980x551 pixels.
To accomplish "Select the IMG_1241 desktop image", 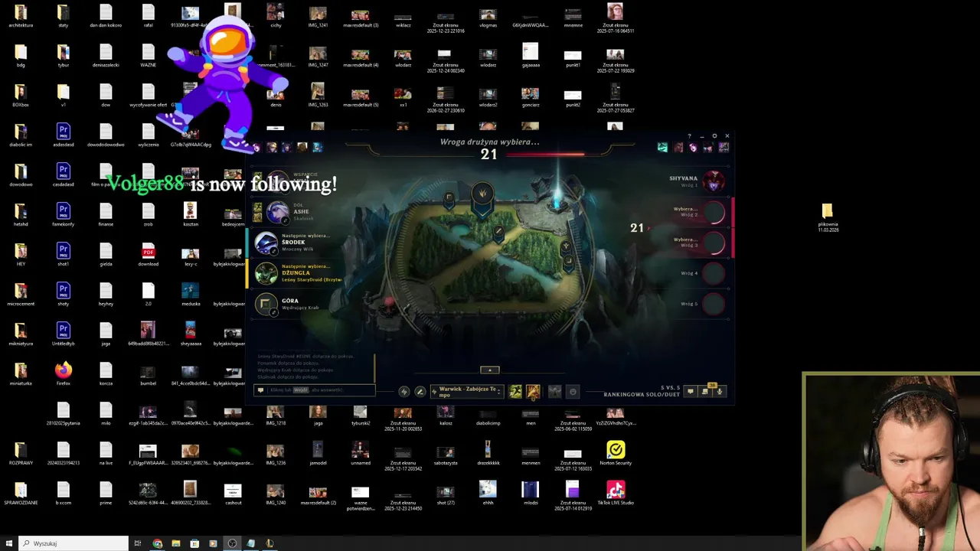I will (x=318, y=15).
